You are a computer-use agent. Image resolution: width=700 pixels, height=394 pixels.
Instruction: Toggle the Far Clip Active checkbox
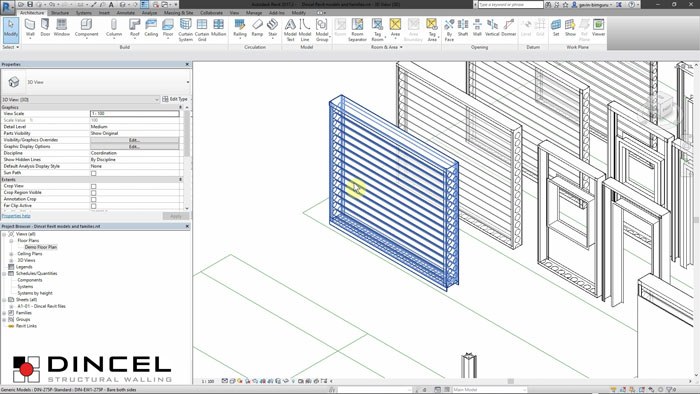93,206
